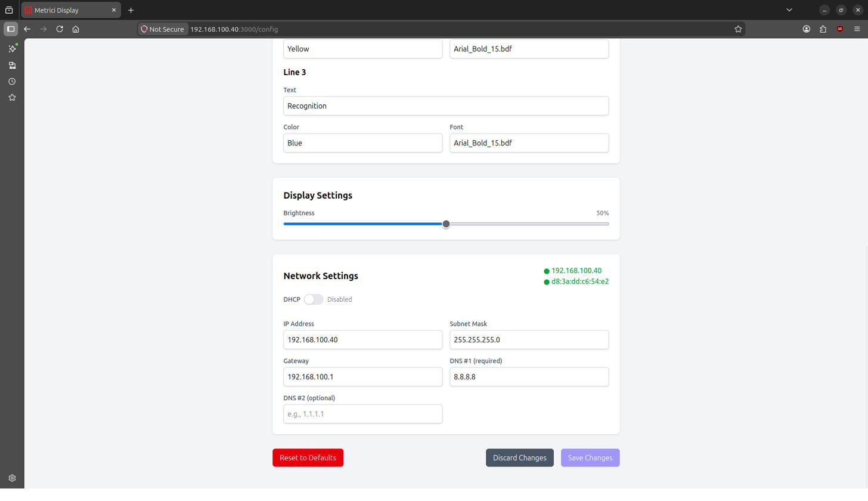The height and width of the screenshot is (501, 868).
Task: Click the Reset to Defaults button
Action: click(x=308, y=458)
